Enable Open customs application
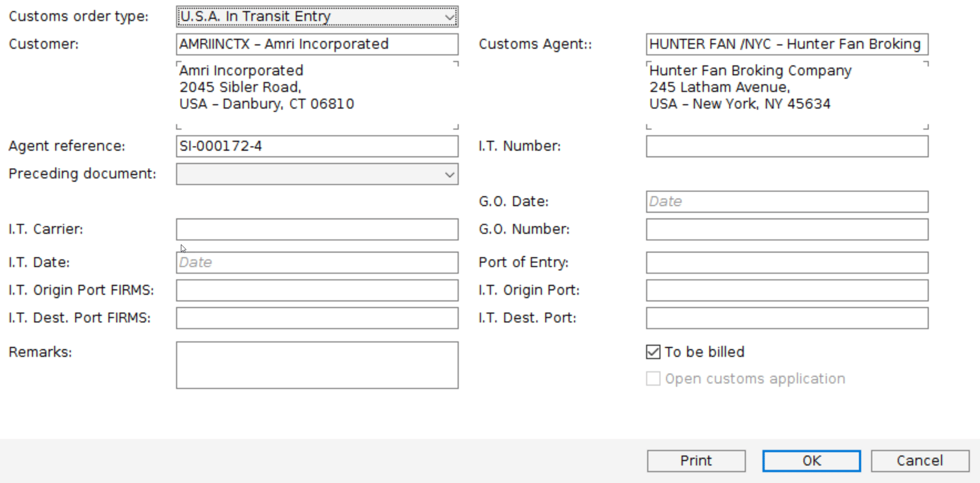The image size is (980, 483). pos(652,378)
